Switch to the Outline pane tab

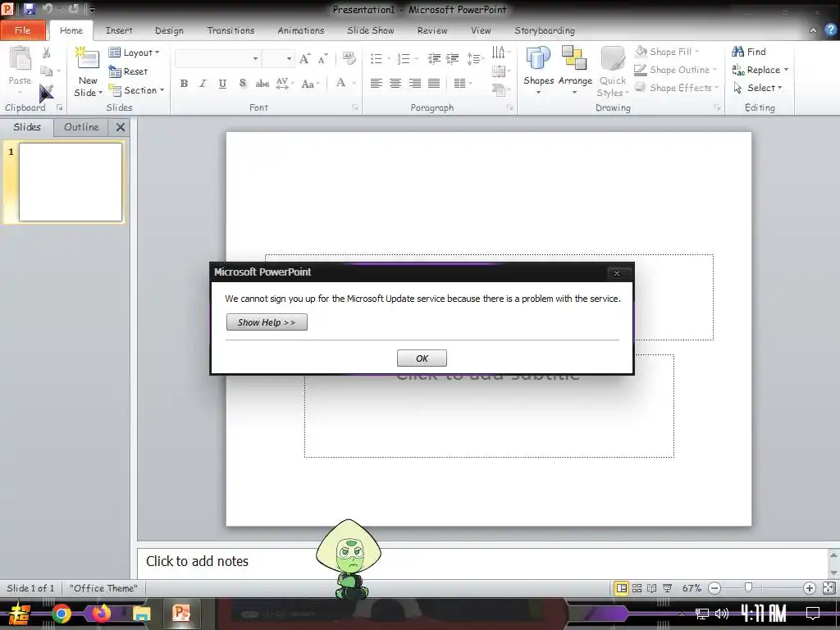(x=81, y=127)
